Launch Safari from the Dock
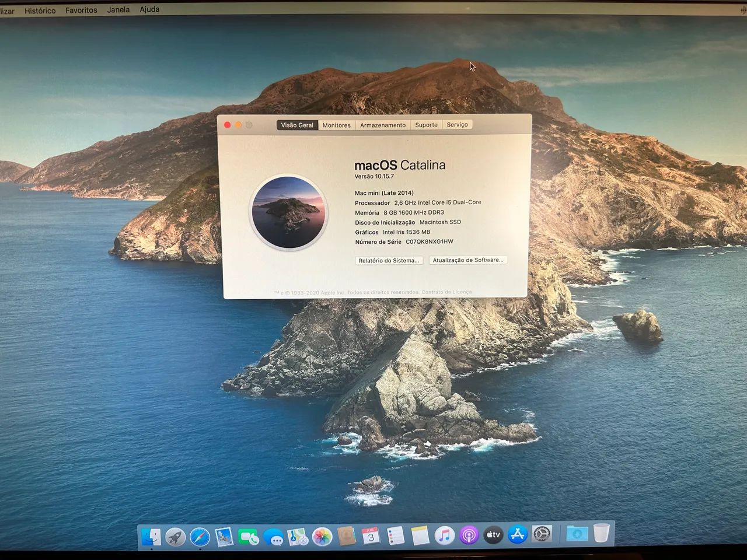 pyautogui.click(x=200, y=535)
